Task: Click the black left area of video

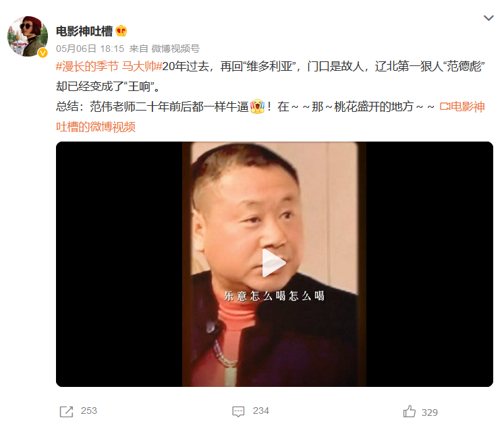Action: pos(119,264)
